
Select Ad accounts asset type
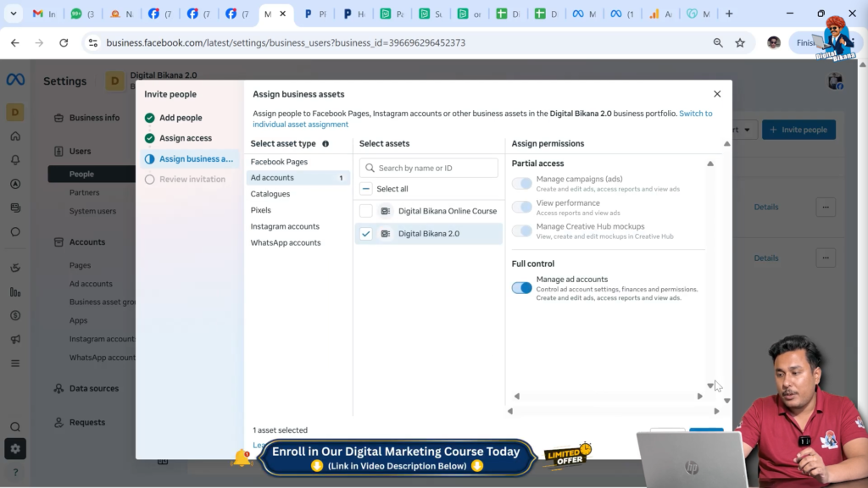click(x=298, y=178)
